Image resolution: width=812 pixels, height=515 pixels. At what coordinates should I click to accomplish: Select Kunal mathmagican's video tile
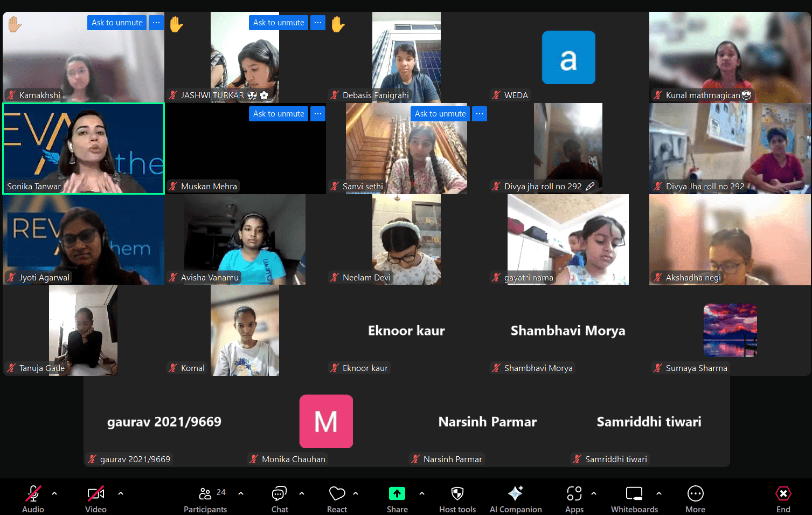(730, 57)
